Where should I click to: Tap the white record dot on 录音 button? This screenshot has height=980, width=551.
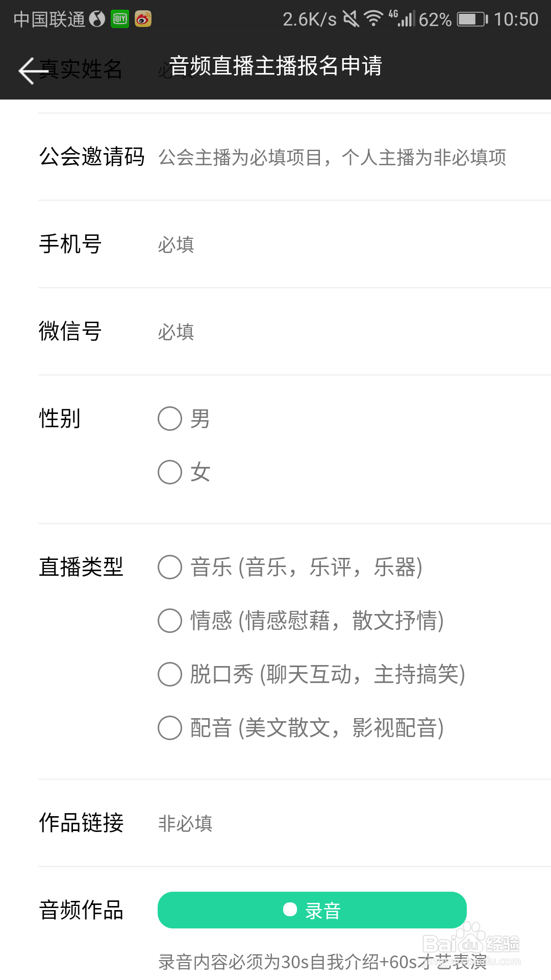point(289,910)
